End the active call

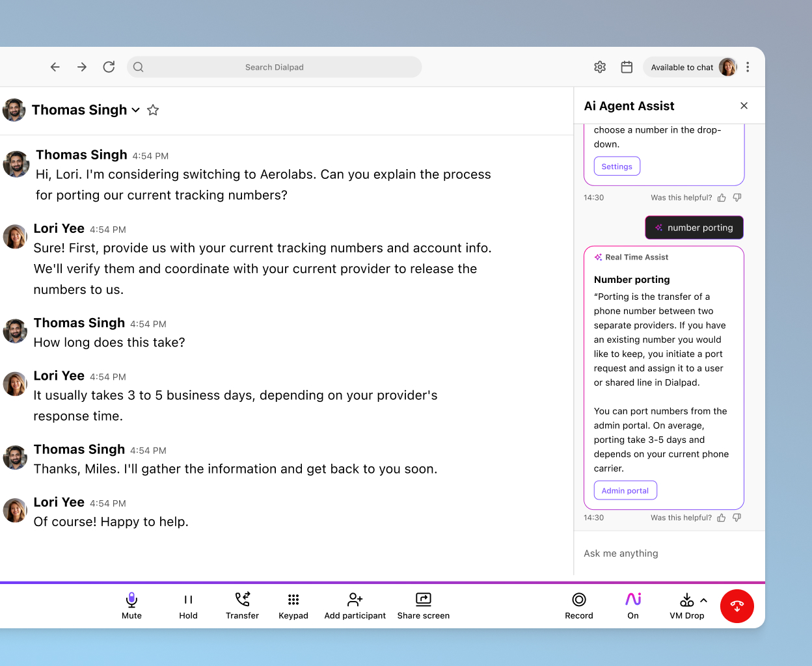click(x=737, y=606)
